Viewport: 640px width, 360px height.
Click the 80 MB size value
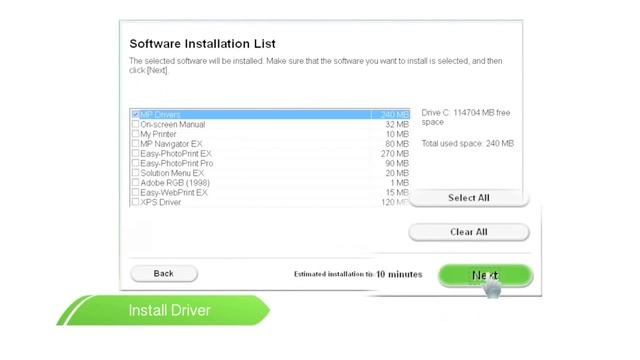(397, 144)
